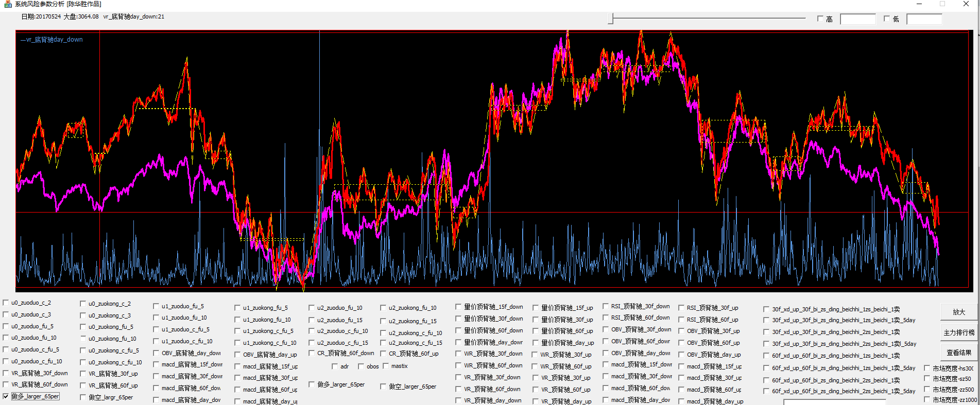
Task: Tick macd_底背驰_30f_up
Action: (x=237, y=378)
